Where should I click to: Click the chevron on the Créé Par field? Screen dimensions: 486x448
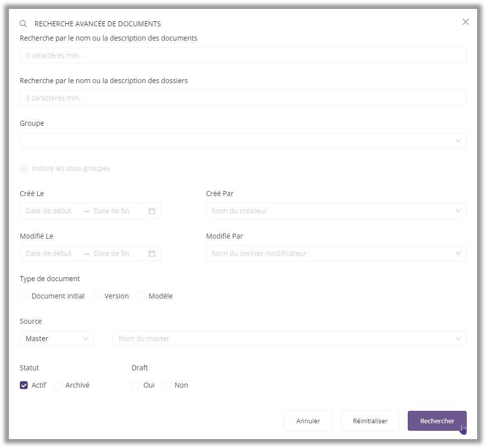tap(458, 211)
